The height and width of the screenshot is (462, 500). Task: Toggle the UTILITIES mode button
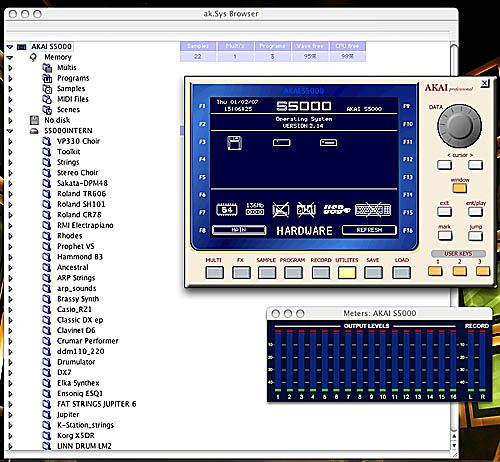tap(347, 273)
